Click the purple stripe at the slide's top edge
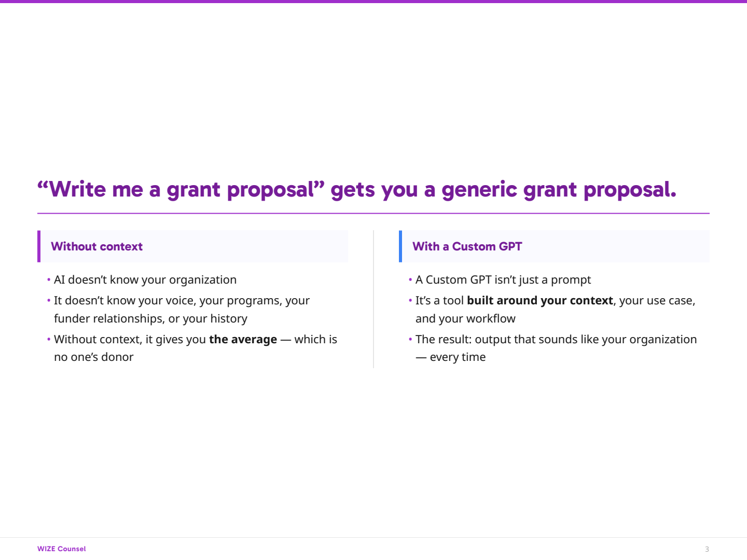Image resolution: width=747 pixels, height=560 pixels. (374, 2)
